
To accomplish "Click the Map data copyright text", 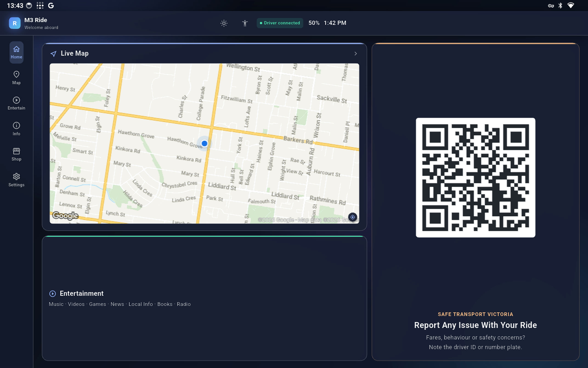I will tap(308, 220).
